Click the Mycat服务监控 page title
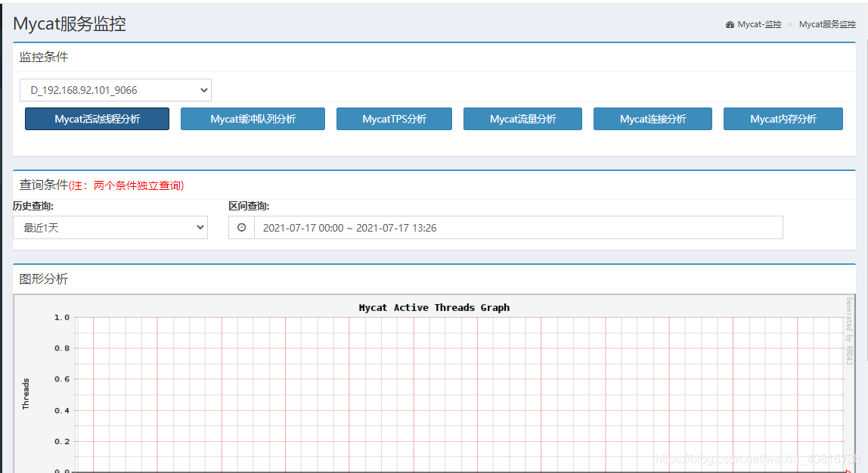 [70, 23]
